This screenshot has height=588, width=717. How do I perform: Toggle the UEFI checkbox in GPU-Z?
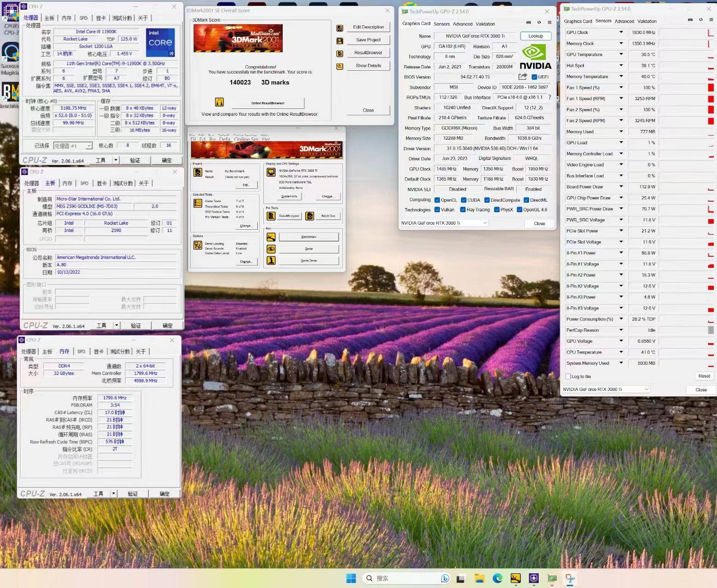[534, 77]
